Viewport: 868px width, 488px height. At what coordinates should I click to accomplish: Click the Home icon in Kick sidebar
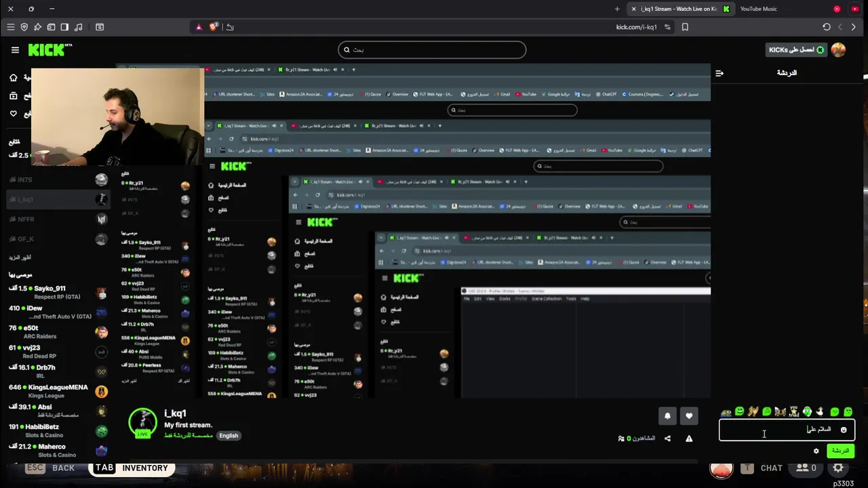(13, 77)
